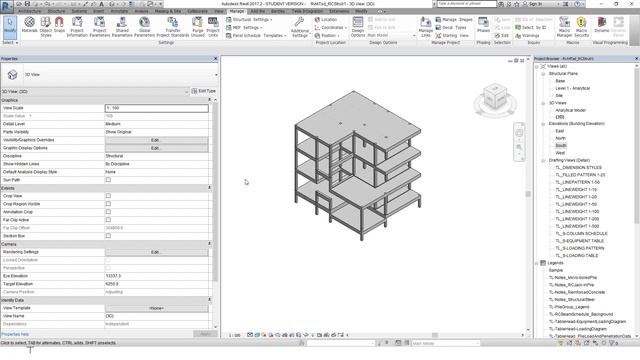
Task: Open Structural Settings dropdown
Action: click(249, 20)
